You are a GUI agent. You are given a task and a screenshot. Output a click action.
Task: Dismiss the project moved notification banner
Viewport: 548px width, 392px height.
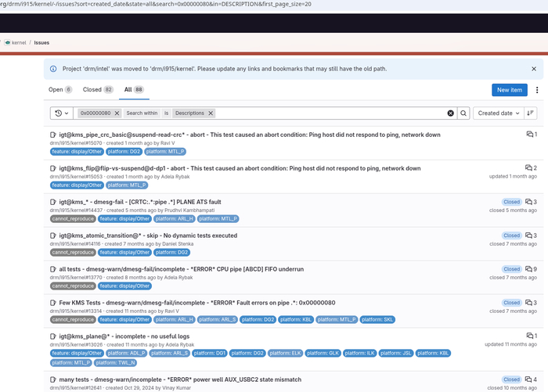pos(534,69)
